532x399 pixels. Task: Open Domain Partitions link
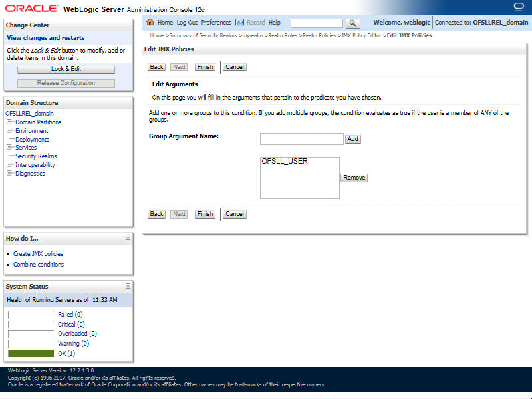click(x=38, y=122)
